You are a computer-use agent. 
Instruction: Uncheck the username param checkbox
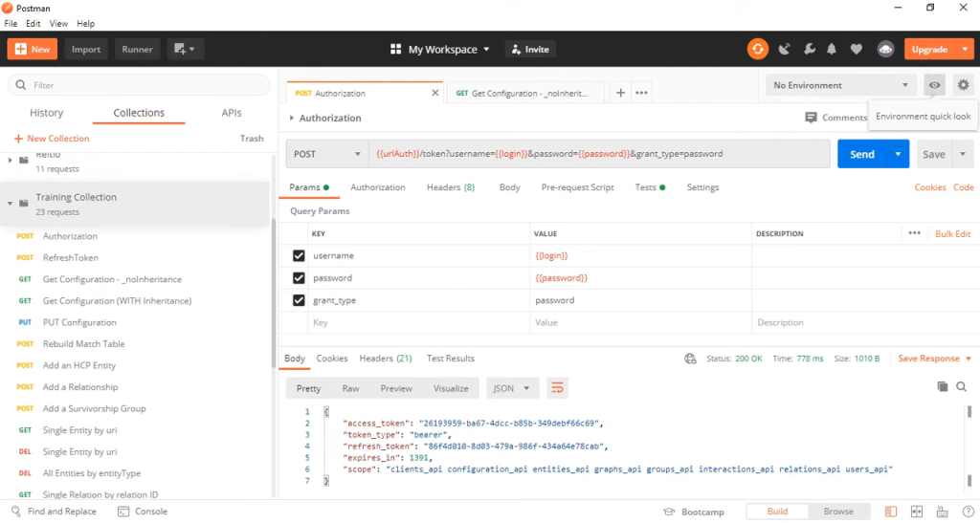point(299,256)
